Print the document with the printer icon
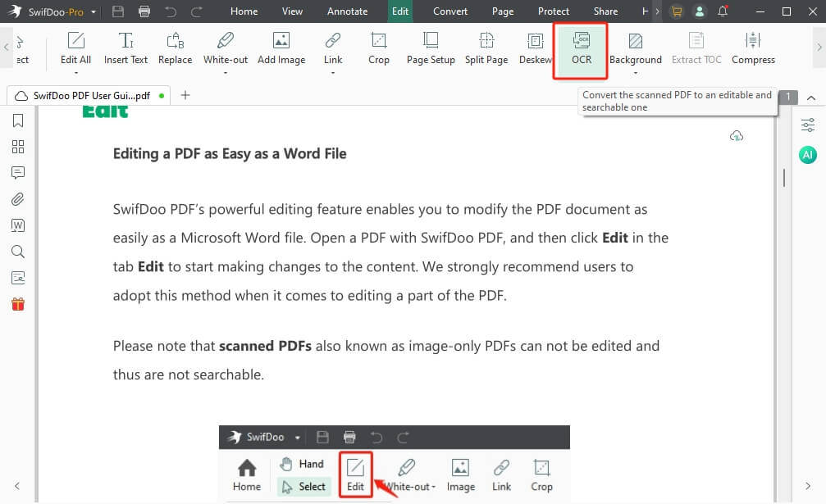Viewport: 826px width, 504px height. click(x=144, y=11)
